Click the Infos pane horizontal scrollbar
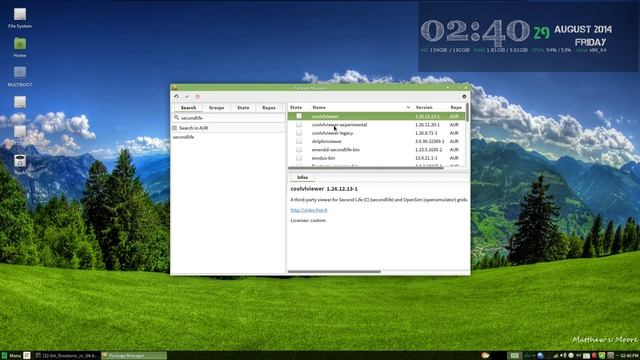The width and height of the screenshot is (640, 360). (x=334, y=271)
